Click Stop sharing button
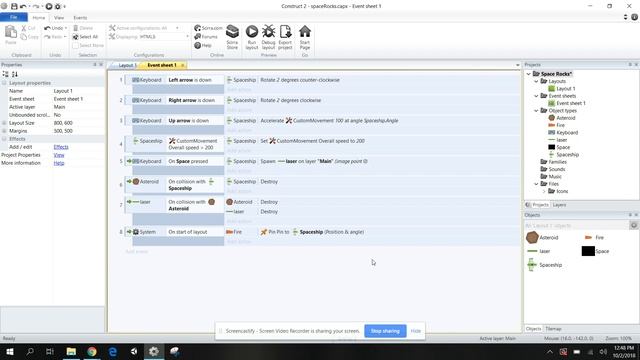640x360 pixels. click(385, 331)
